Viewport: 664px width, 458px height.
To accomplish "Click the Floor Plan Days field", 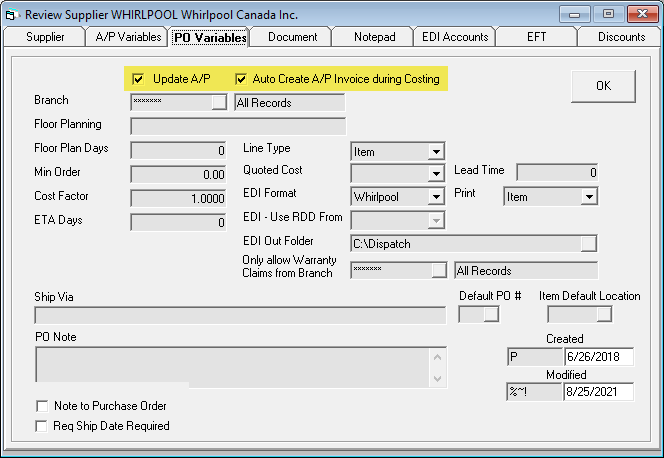I will pos(178,150).
